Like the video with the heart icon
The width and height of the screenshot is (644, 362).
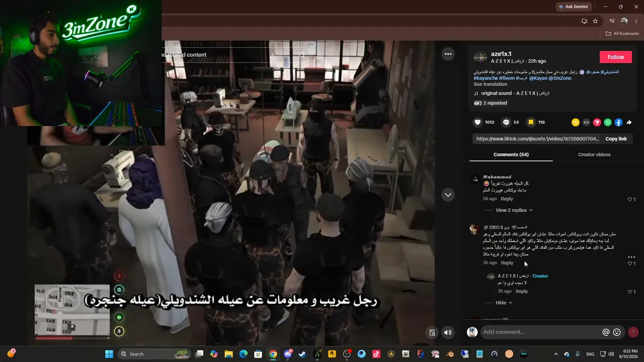(478, 122)
